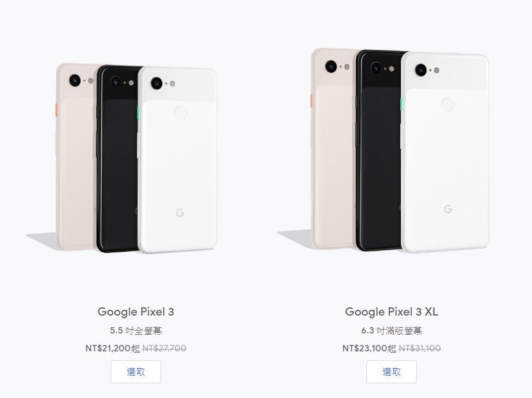The height and width of the screenshot is (398, 532).
Task: Click the 6.3 吋滿版螢幕 description
Action: [391, 330]
